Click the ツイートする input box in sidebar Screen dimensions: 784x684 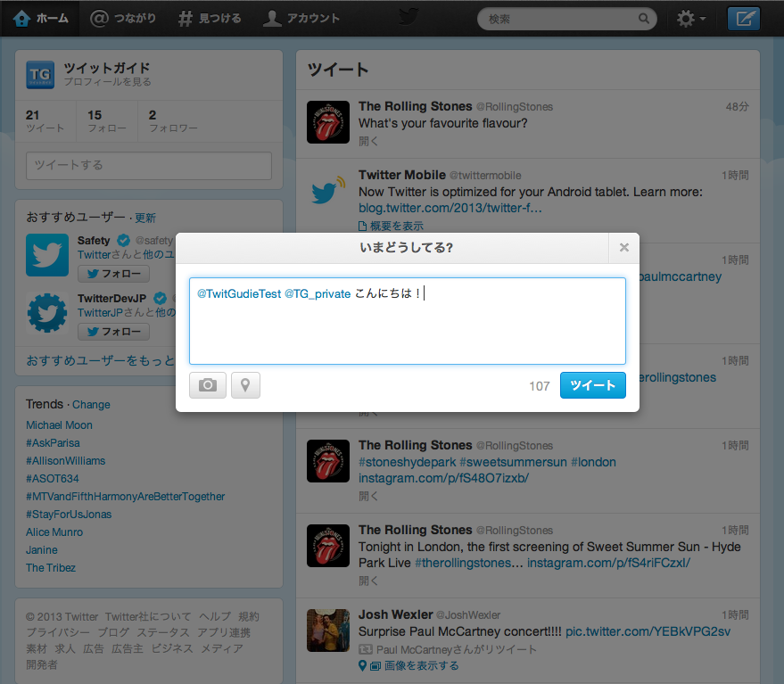pos(149,166)
